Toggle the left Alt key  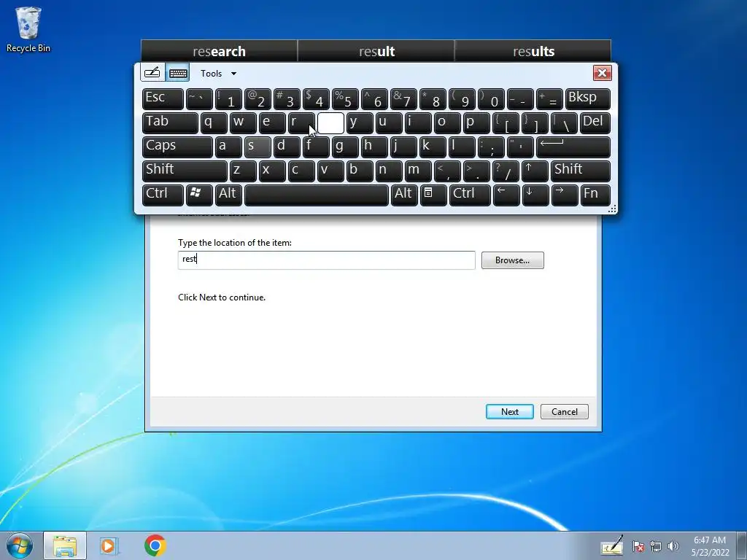pos(228,195)
